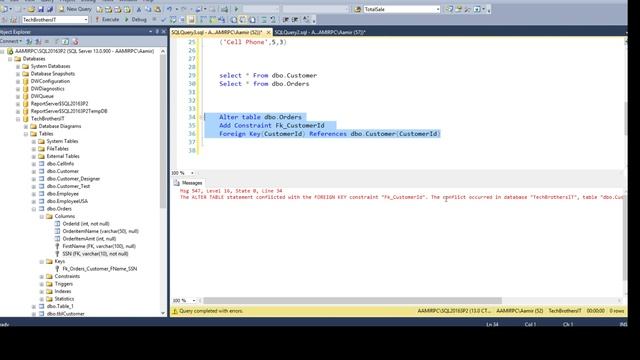Click the Open File folder icon
The image size is (640, 360).
pyautogui.click(x=32, y=9)
